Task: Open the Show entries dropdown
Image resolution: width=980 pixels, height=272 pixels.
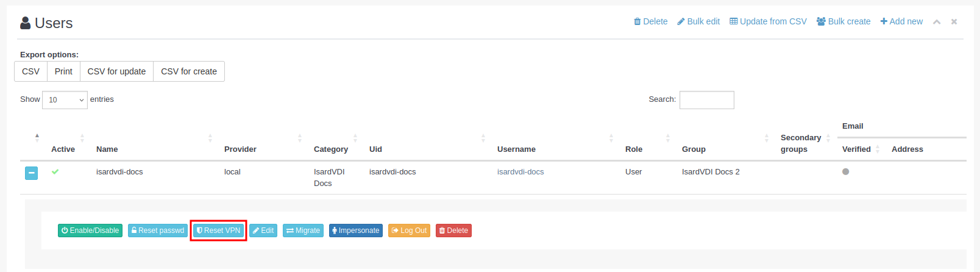Action: tap(65, 100)
